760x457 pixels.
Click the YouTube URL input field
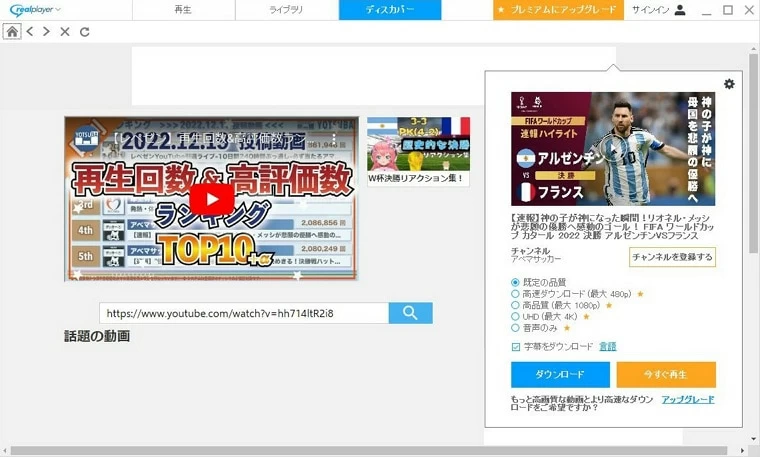[244, 313]
